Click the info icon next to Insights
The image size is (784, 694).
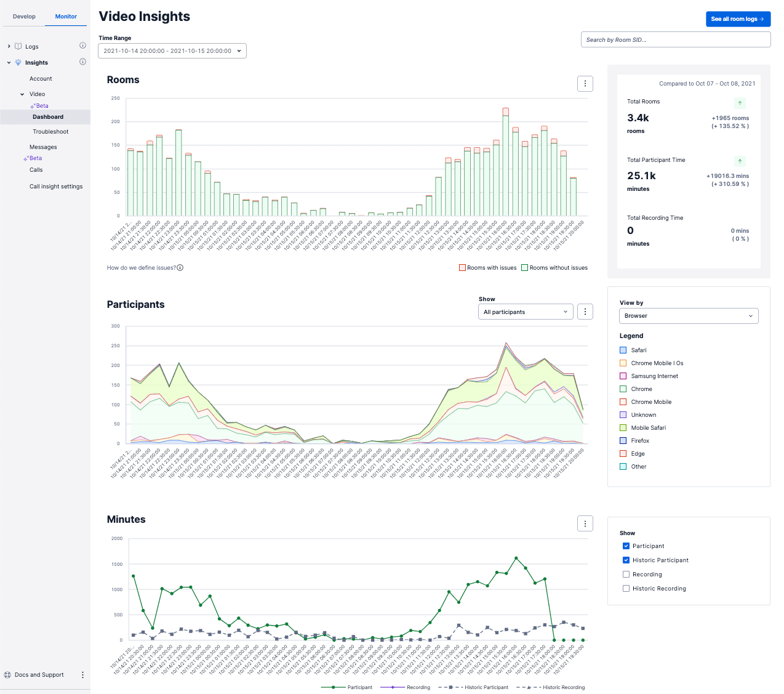[x=82, y=62]
